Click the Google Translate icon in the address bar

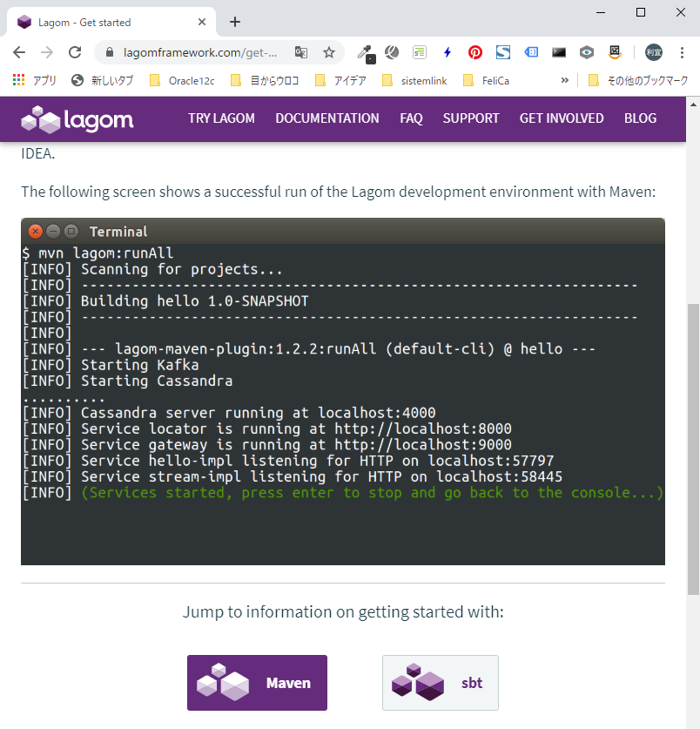pos(301,52)
